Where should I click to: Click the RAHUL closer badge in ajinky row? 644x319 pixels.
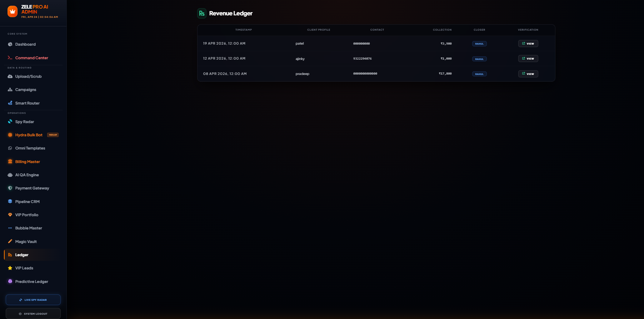tap(479, 59)
